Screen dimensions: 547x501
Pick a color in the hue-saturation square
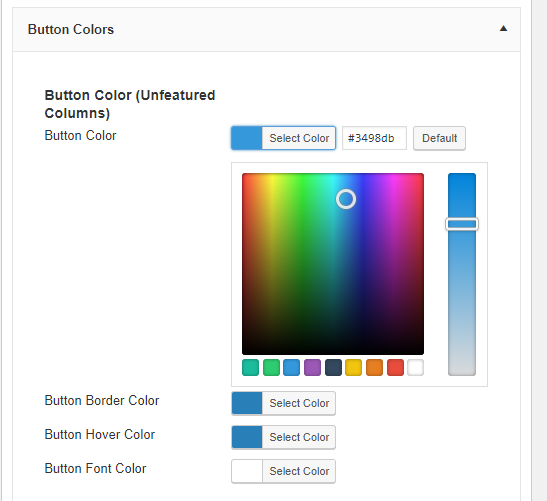tap(333, 264)
